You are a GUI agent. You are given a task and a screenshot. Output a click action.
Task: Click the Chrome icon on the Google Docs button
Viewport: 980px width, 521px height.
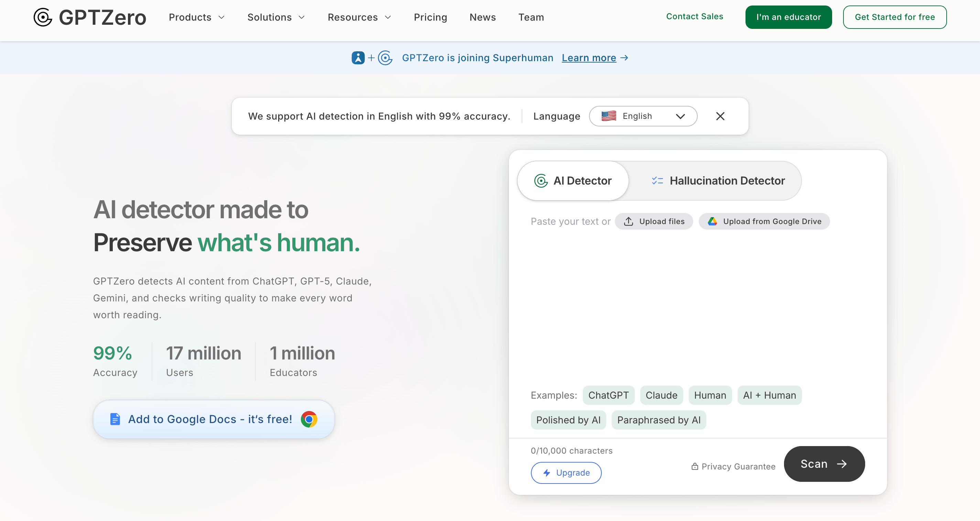309,419
